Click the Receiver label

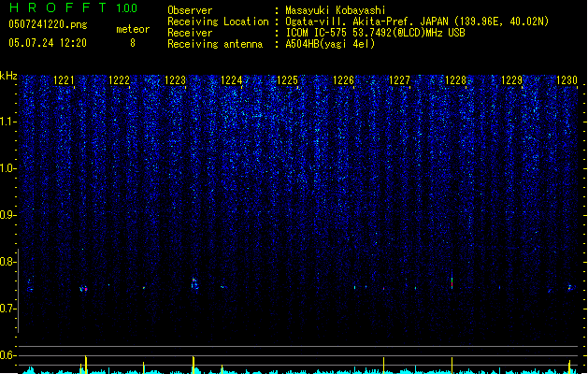[x=190, y=33]
